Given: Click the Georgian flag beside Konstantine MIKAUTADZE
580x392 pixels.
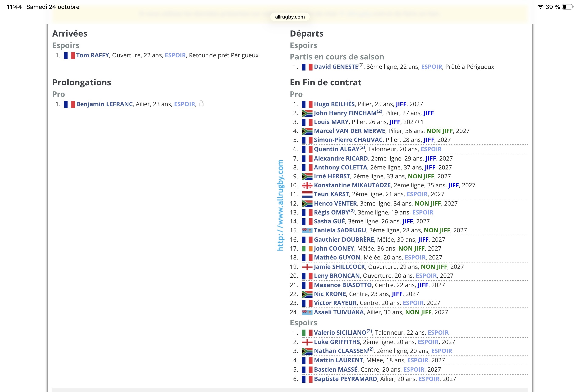Looking at the screenshot, I should pyautogui.click(x=307, y=186).
